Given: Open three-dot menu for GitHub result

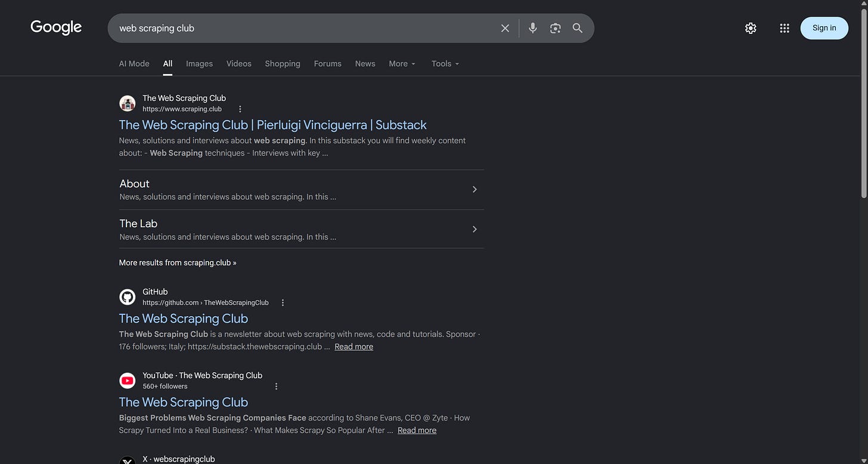Looking at the screenshot, I should 283,303.
